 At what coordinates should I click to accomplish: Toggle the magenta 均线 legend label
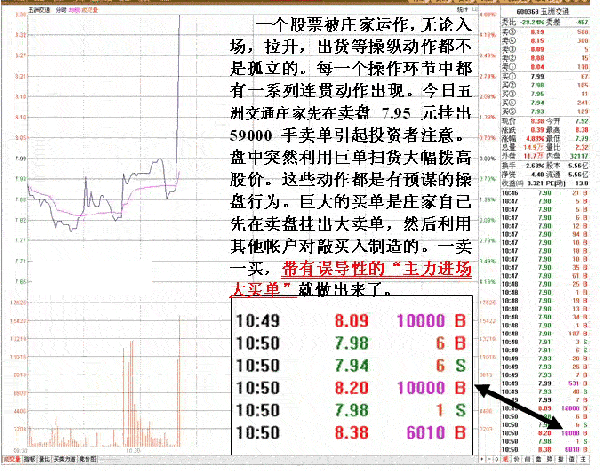click(73, 10)
